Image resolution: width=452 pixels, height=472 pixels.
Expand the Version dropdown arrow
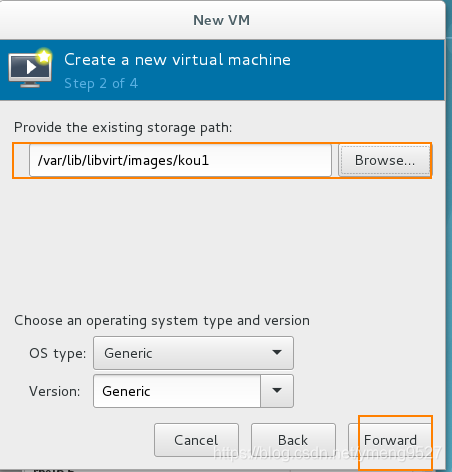[277, 391]
